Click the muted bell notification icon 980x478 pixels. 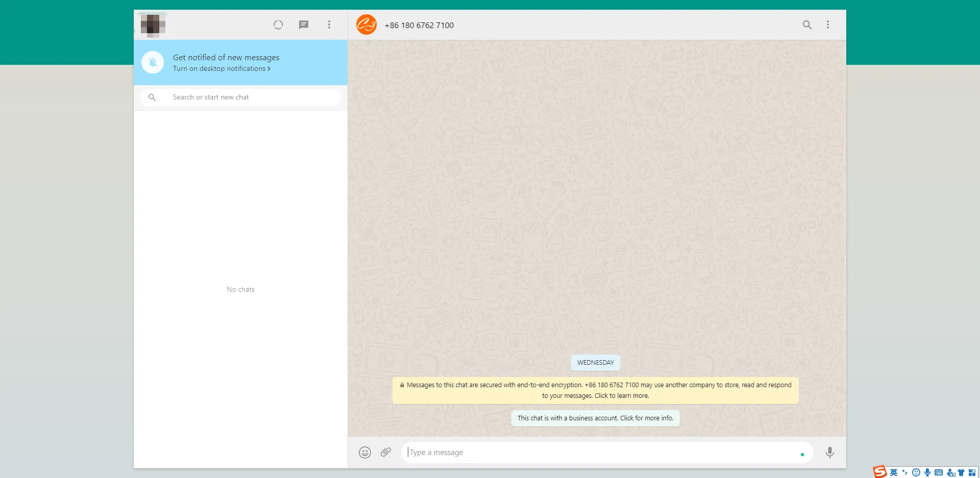pyautogui.click(x=153, y=63)
